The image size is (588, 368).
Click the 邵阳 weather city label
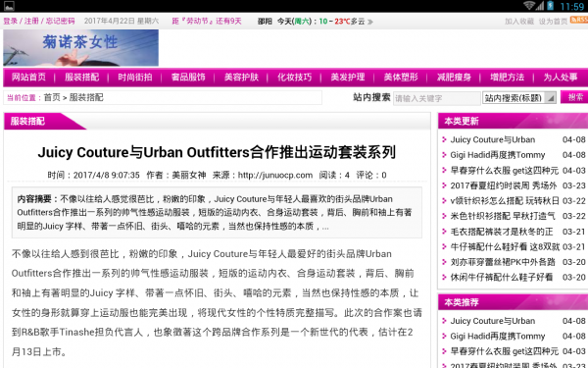[x=265, y=22]
